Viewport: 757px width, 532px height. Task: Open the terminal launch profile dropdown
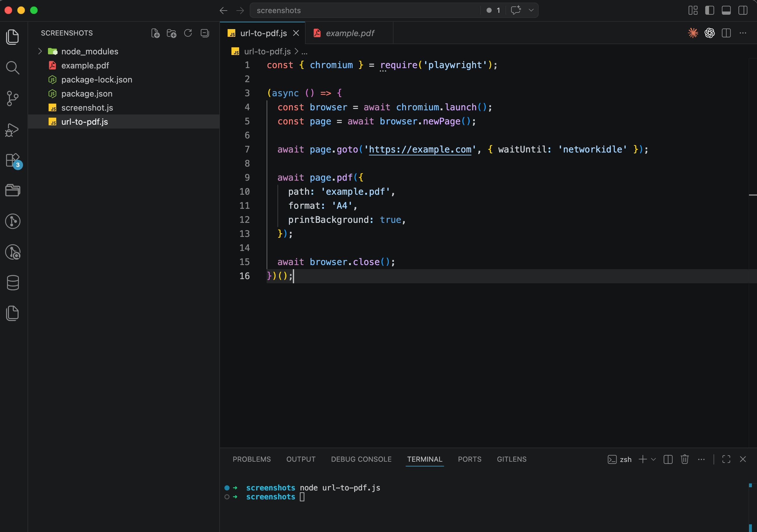tap(654, 459)
